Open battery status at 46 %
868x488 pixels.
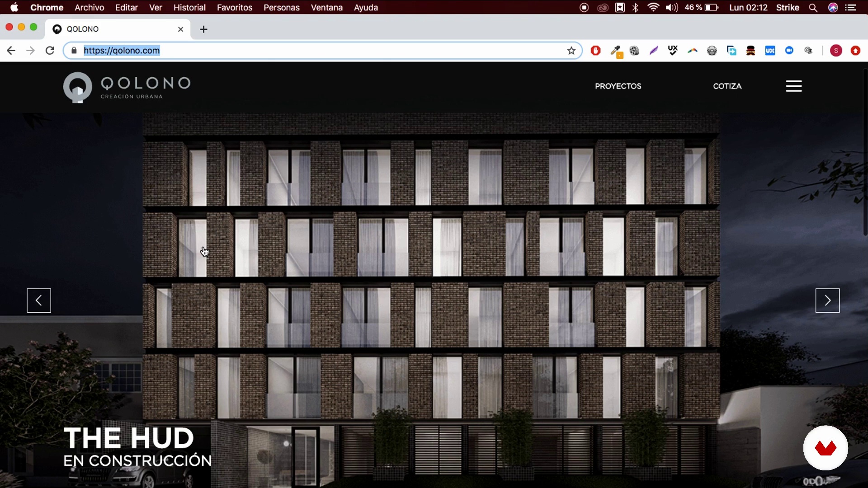(702, 7)
